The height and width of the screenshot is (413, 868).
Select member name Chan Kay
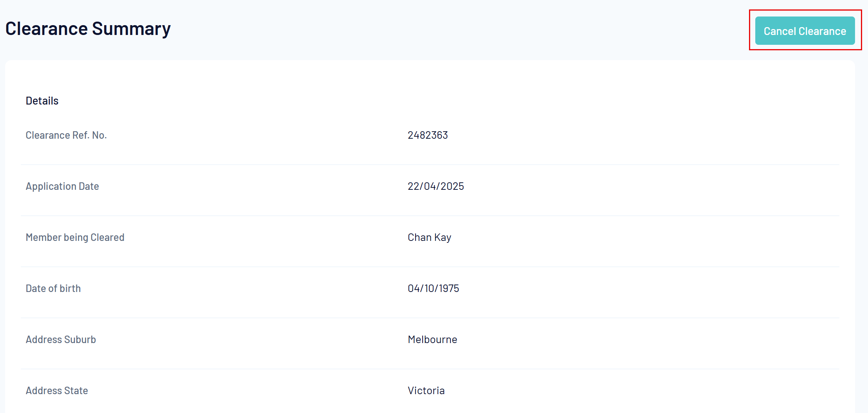pos(430,237)
